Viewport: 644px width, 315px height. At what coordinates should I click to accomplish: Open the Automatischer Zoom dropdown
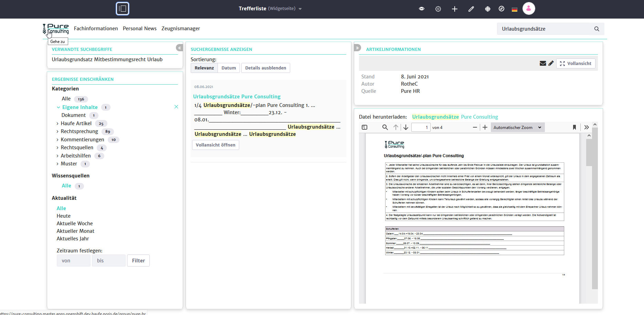click(x=517, y=128)
